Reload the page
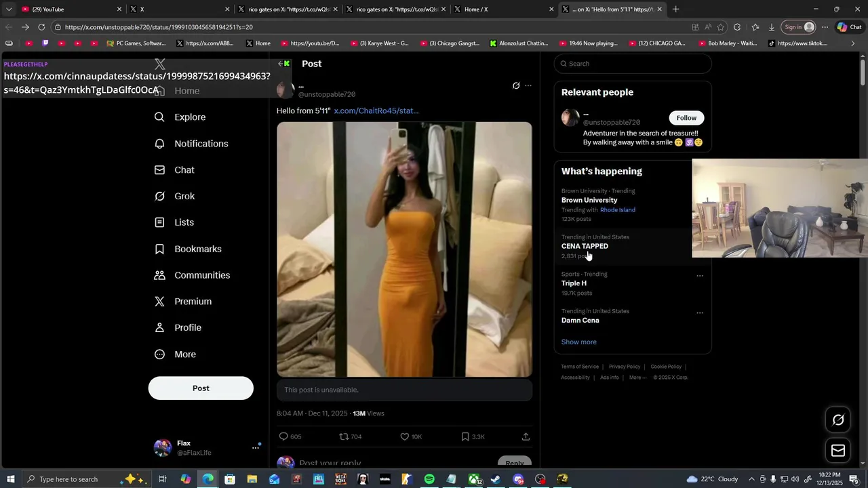The image size is (868, 488). click(x=41, y=27)
